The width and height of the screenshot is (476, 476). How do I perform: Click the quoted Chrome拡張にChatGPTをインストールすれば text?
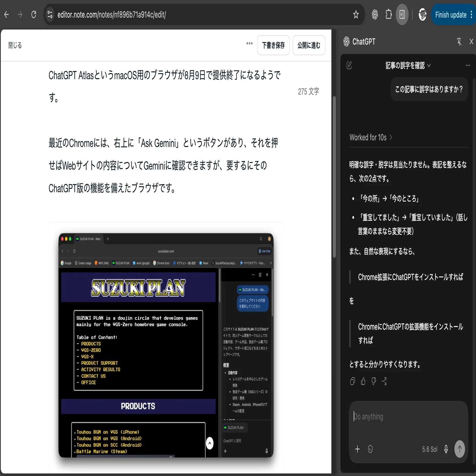coord(410,277)
